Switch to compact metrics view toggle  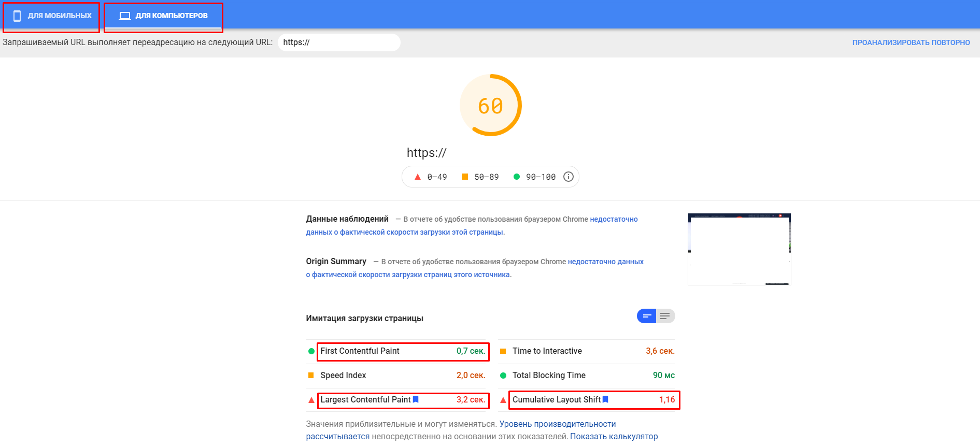tap(646, 316)
